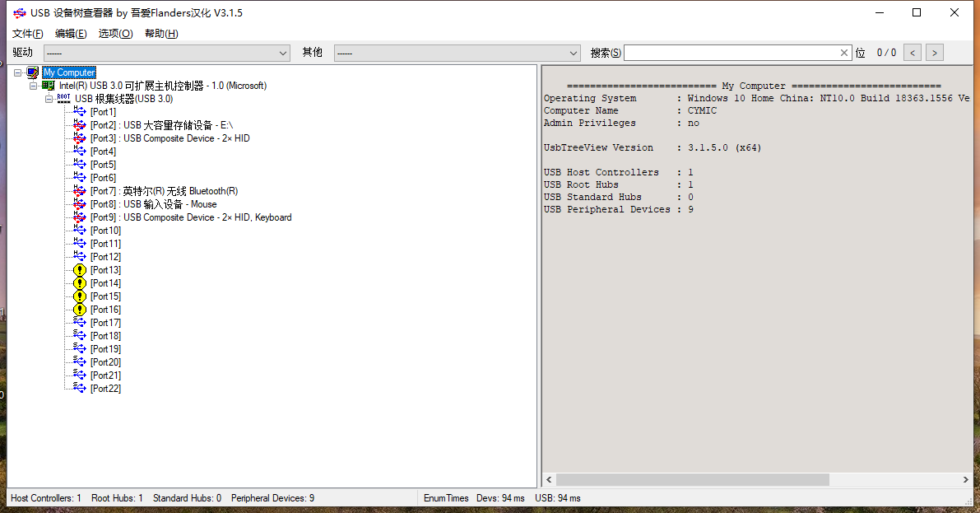Click the UsbTreeView Version 3.1.5.0 line

point(653,147)
